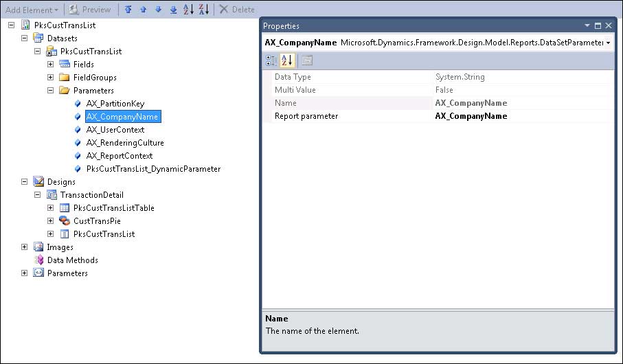Edit the Report parameter value field
Image resolution: width=623 pixels, height=364 pixels.
click(523, 116)
